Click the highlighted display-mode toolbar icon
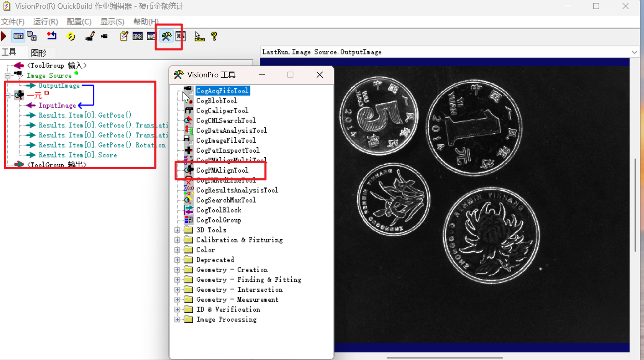The height and width of the screenshot is (360, 644). point(18,36)
